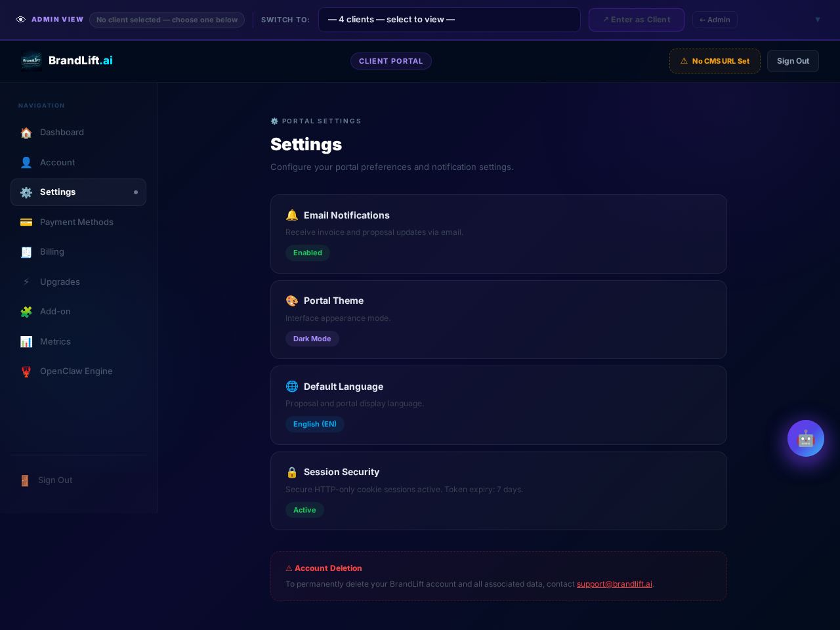840x630 pixels.
Task: Click the Upgrades lightning bolt icon
Action: (26, 282)
